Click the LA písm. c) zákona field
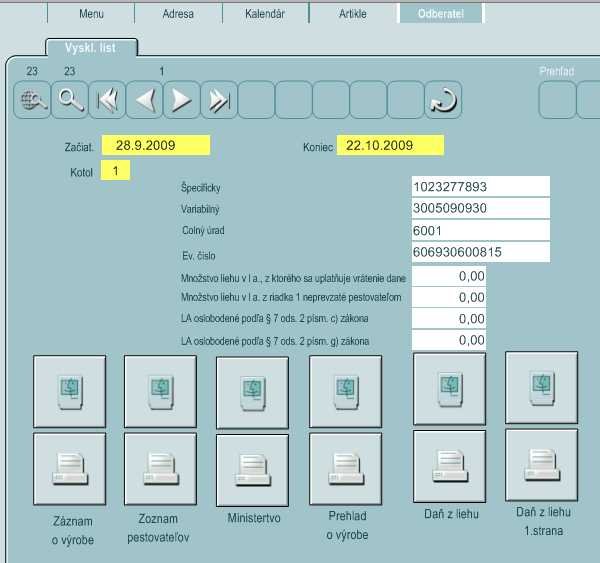Viewport: 600px width, 563px height. [449, 319]
